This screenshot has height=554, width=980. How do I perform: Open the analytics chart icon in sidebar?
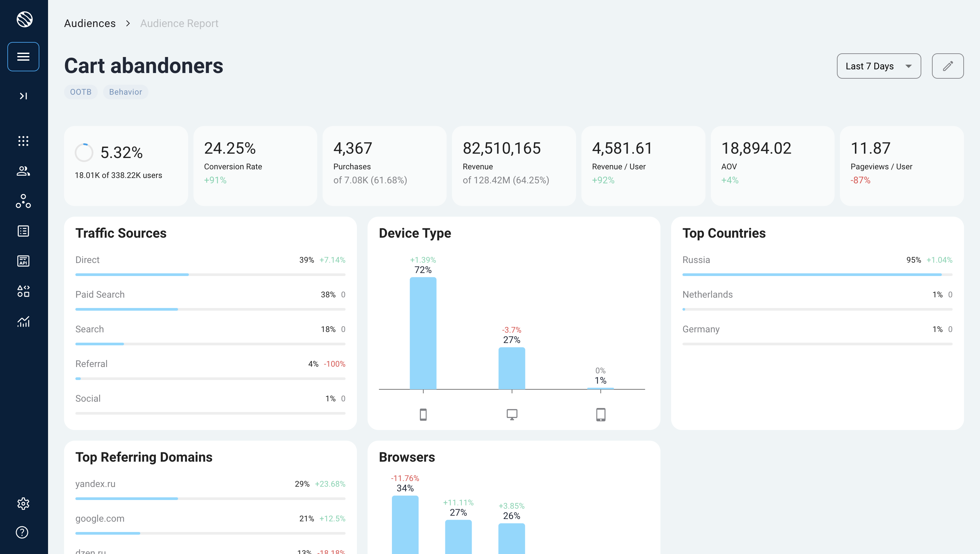tap(23, 322)
